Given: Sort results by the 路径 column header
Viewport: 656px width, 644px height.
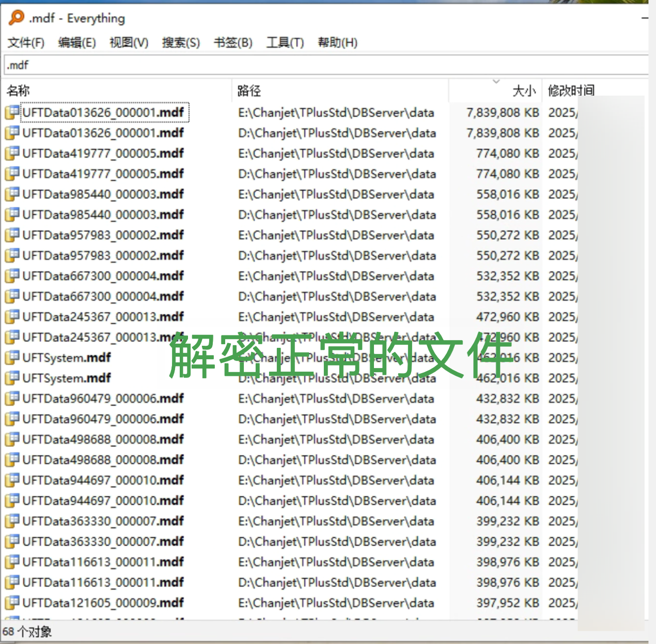Looking at the screenshot, I should 340,91.
